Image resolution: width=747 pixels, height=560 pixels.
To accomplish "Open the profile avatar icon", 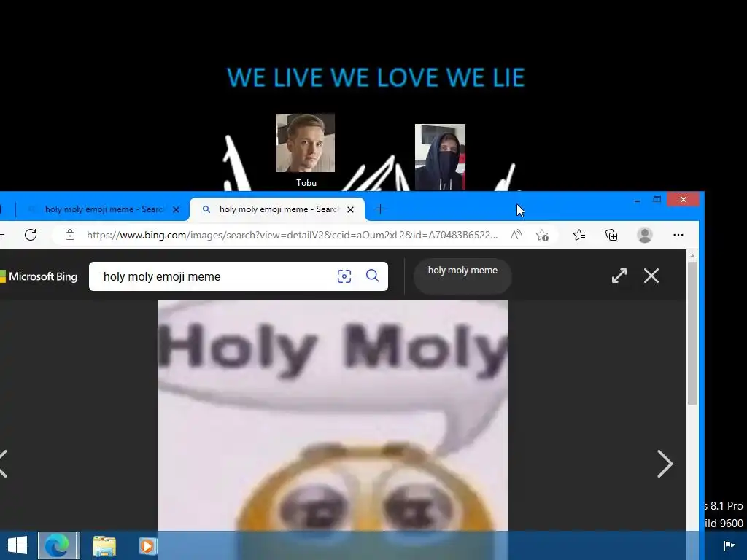I will click(645, 235).
